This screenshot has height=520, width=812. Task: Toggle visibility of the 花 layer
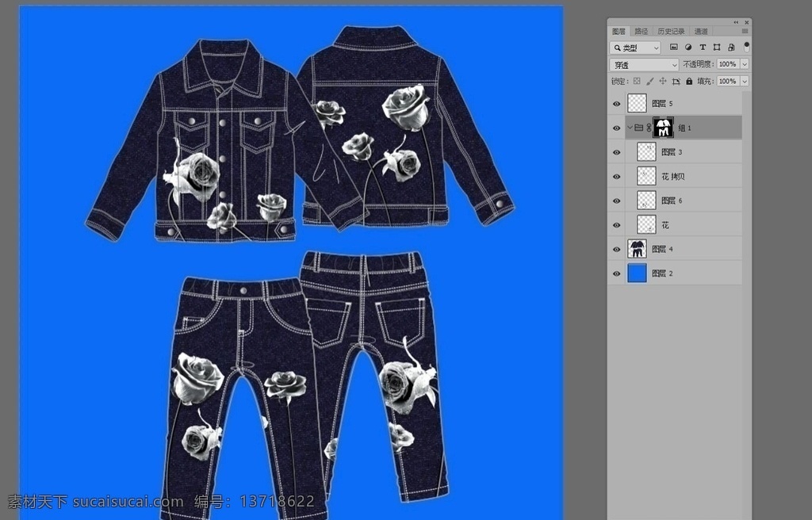tap(616, 225)
